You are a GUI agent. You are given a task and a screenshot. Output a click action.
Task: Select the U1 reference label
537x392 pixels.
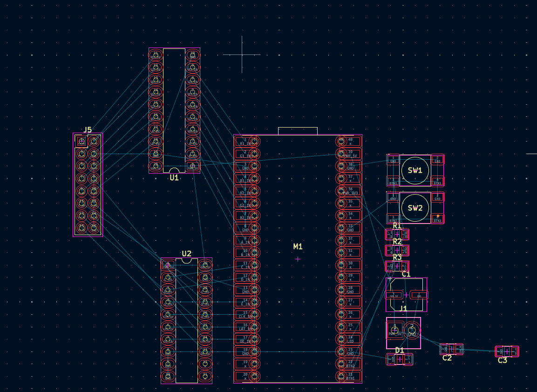pos(174,177)
